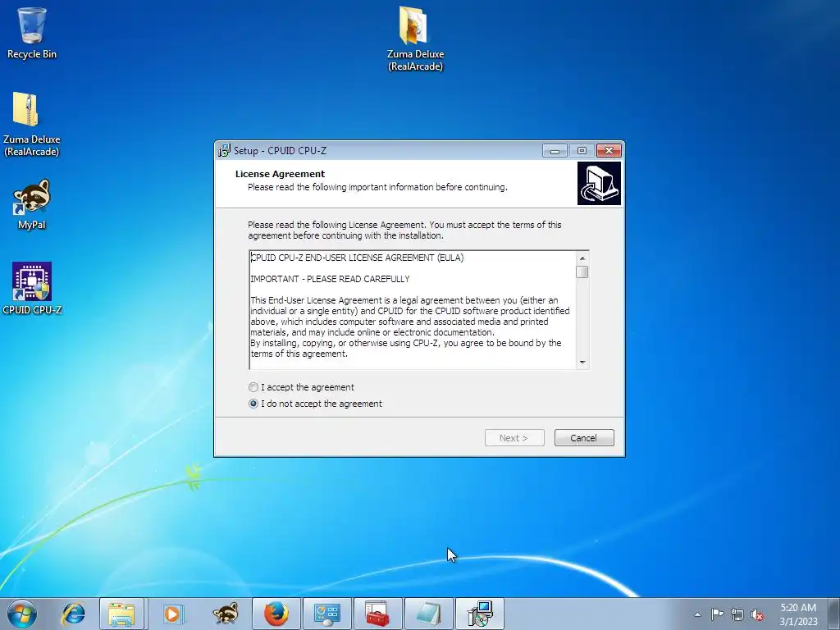840x630 pixels.
Task: Open Windows Media Player from the taskbar
Action: 173,614
